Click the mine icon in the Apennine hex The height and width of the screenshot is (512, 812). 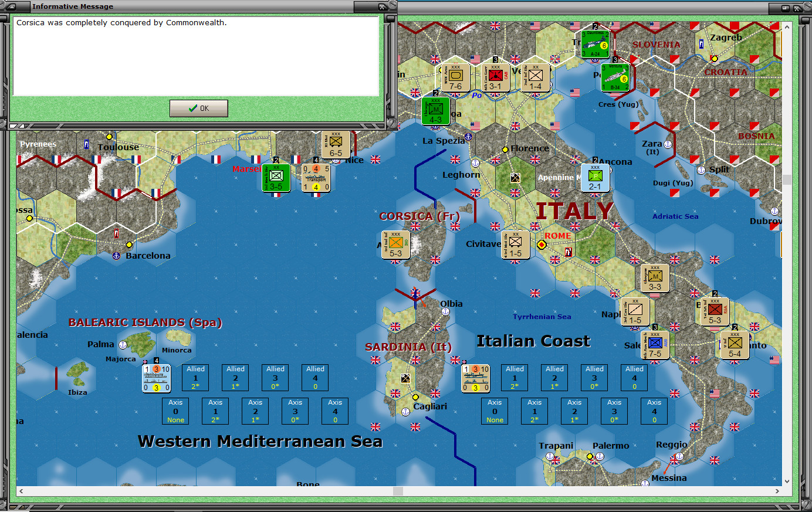515,178
